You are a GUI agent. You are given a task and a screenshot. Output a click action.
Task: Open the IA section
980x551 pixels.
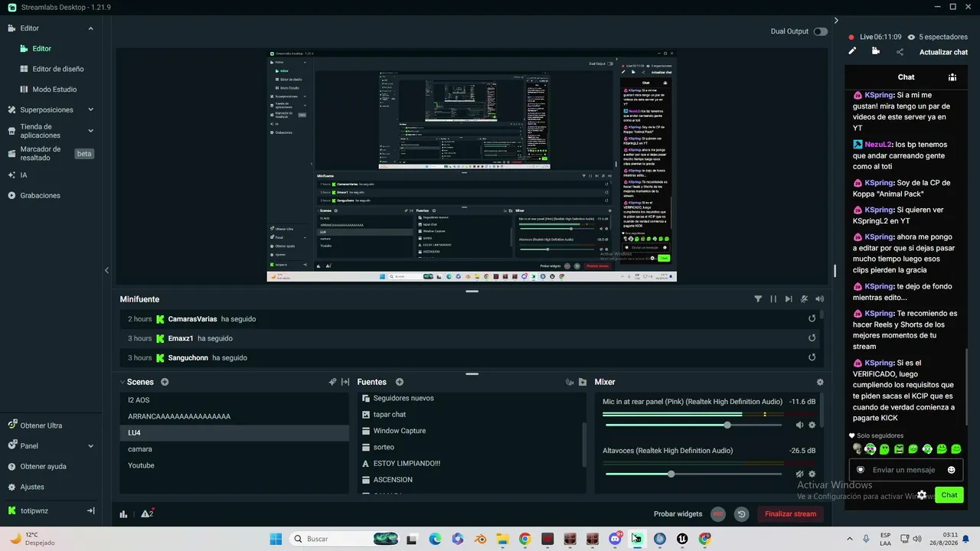[24, 175]
